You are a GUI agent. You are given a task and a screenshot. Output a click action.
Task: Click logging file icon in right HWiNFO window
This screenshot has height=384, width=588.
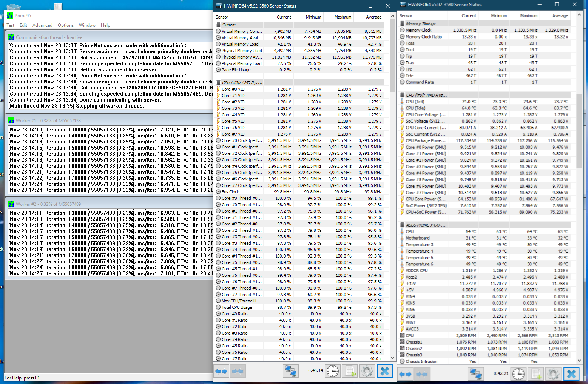point(536,374)
